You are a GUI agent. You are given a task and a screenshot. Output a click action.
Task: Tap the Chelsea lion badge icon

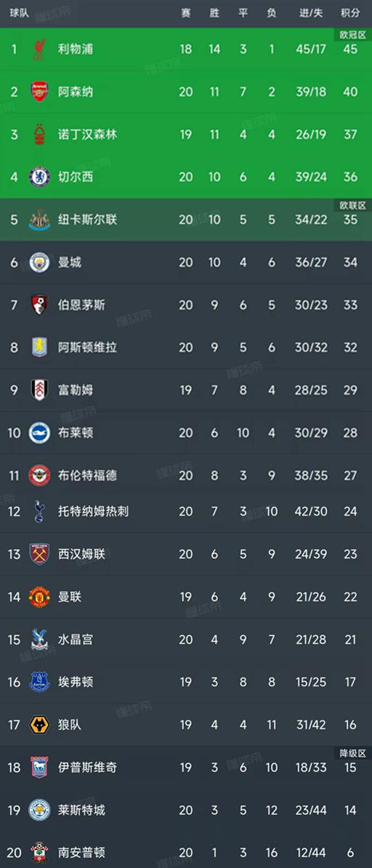click(39, 177)
